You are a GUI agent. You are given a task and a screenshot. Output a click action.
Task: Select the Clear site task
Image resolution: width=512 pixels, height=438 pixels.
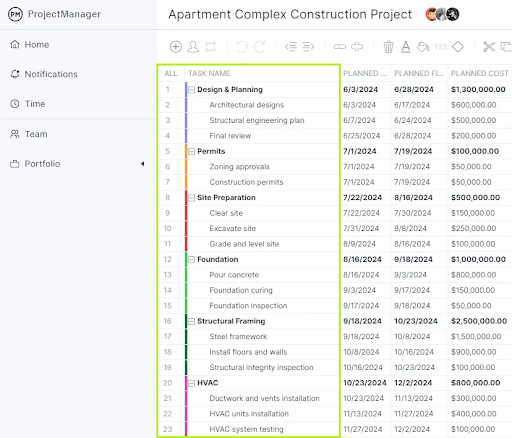click(x=226, y=213)
